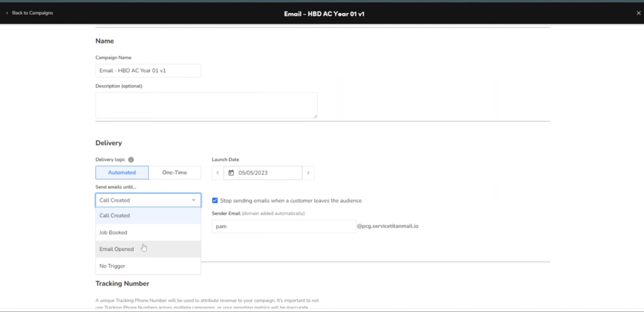Viewport: 644px width, 312px height.
Task: Go to previous launch date arrow
Action: coord(218,173)
